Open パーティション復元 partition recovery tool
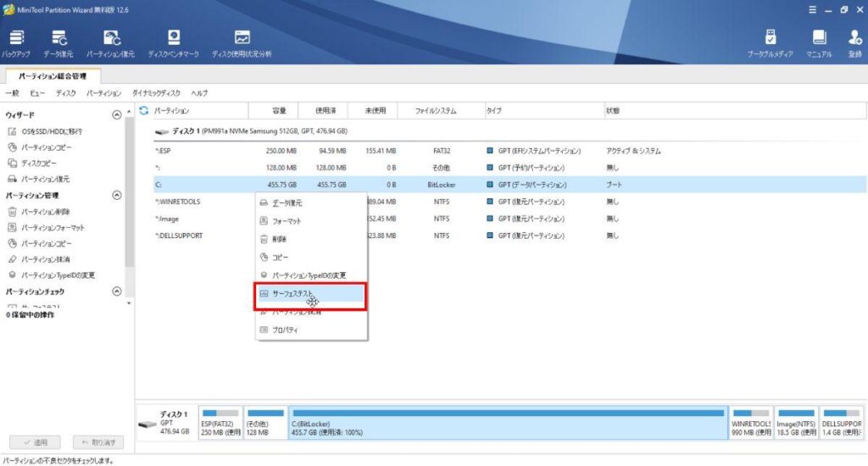 click(111, 44)
